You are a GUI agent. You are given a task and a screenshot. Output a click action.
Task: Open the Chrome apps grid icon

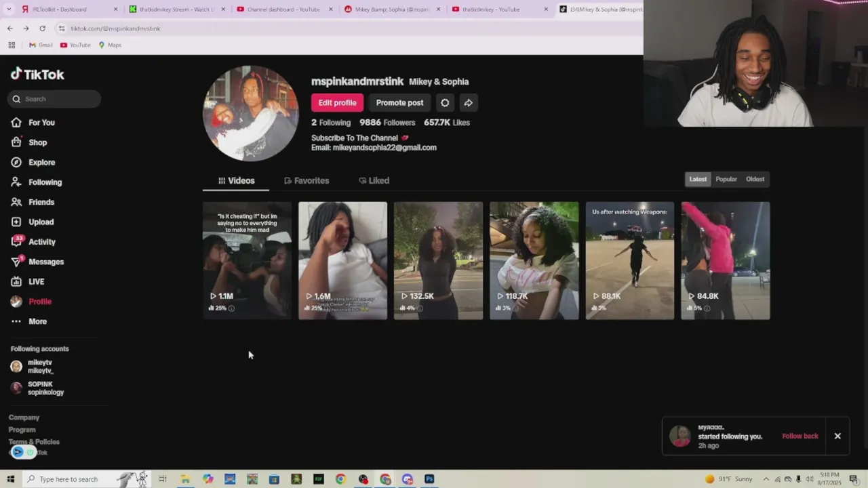(x=12, y=45)
